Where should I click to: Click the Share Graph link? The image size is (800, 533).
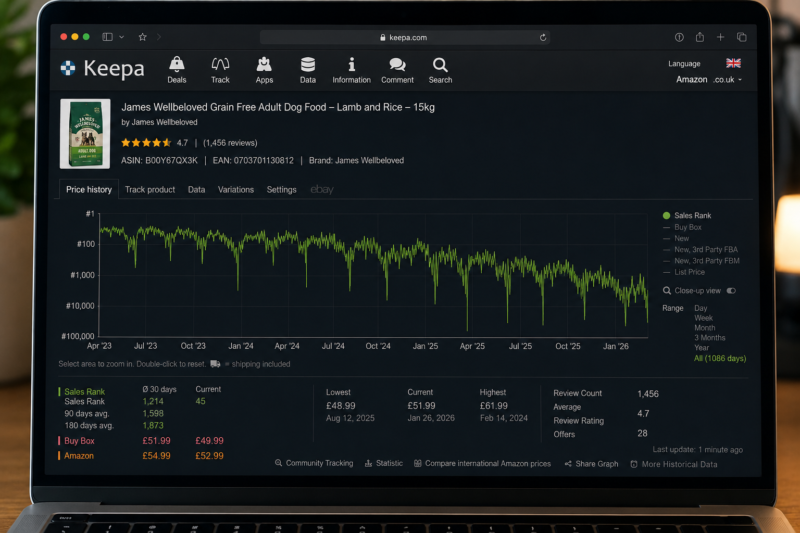click(592, 464)
